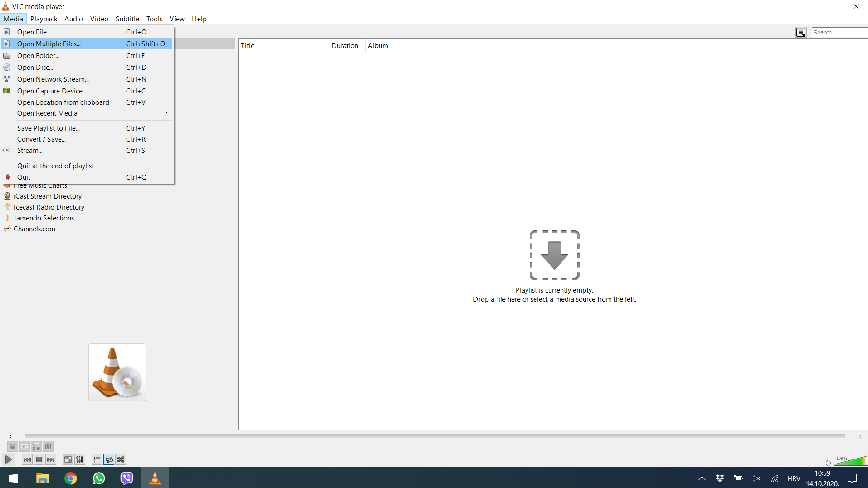The height and width of the screenshot is (488, 868).
Task: Set an A-B loop point
Action: click(x=36, y=446)
